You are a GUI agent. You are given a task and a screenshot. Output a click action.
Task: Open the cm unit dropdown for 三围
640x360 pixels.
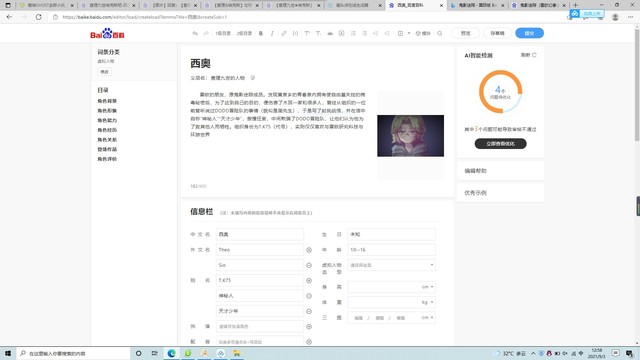[x=427, y=318]
